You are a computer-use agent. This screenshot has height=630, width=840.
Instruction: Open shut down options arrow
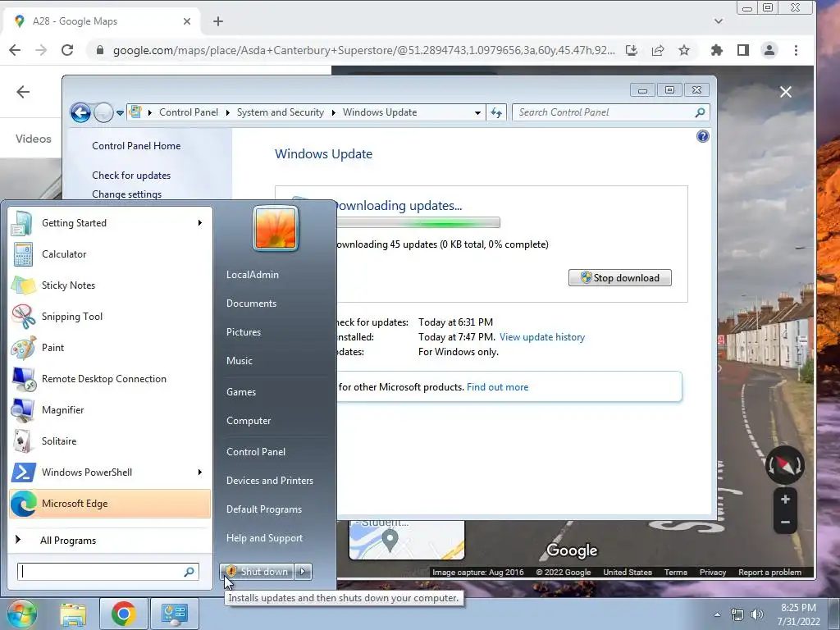304,572
